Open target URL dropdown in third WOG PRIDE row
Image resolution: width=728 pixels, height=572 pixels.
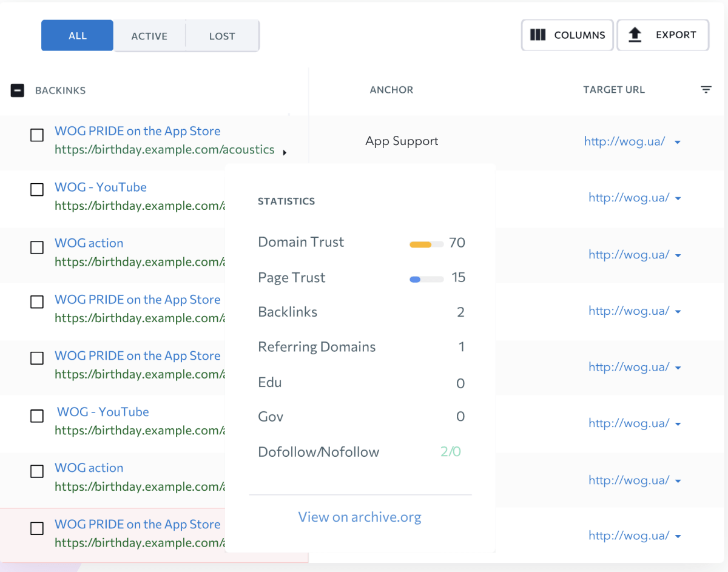click(x=678, y=368)
